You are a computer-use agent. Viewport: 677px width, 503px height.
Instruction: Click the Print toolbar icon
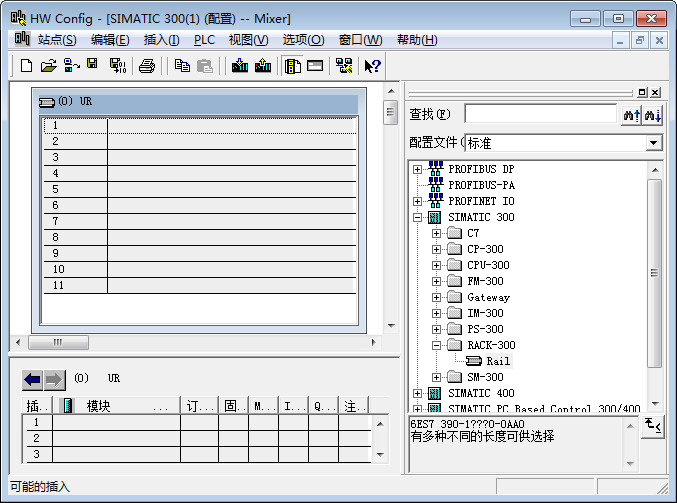147,66
